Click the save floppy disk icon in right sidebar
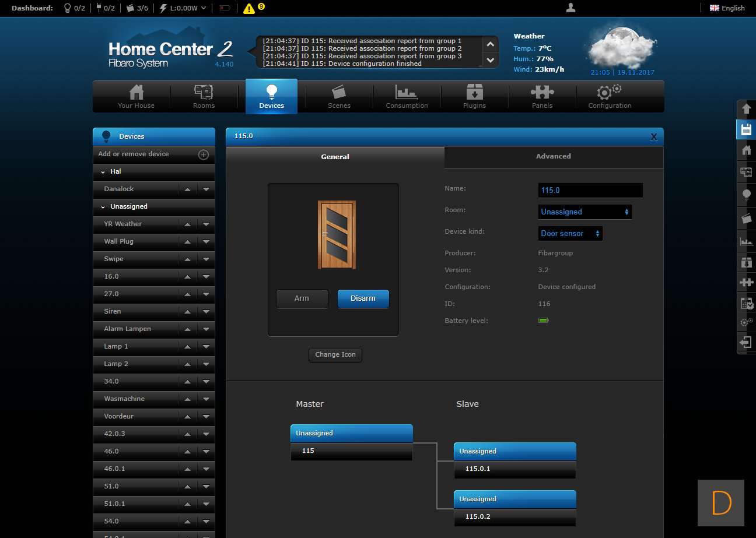The height and width of the screenshot is (538, 756). [x=746, y=129]
